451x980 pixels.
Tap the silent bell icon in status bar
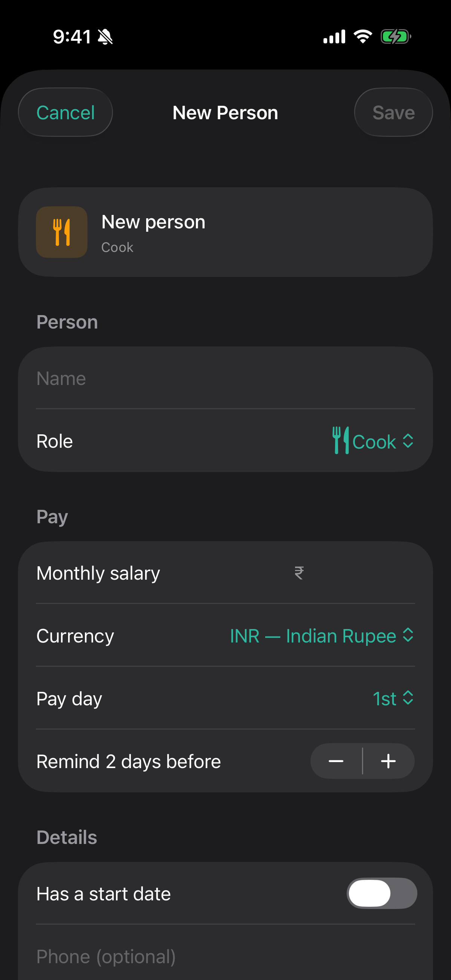coord(105,37)
